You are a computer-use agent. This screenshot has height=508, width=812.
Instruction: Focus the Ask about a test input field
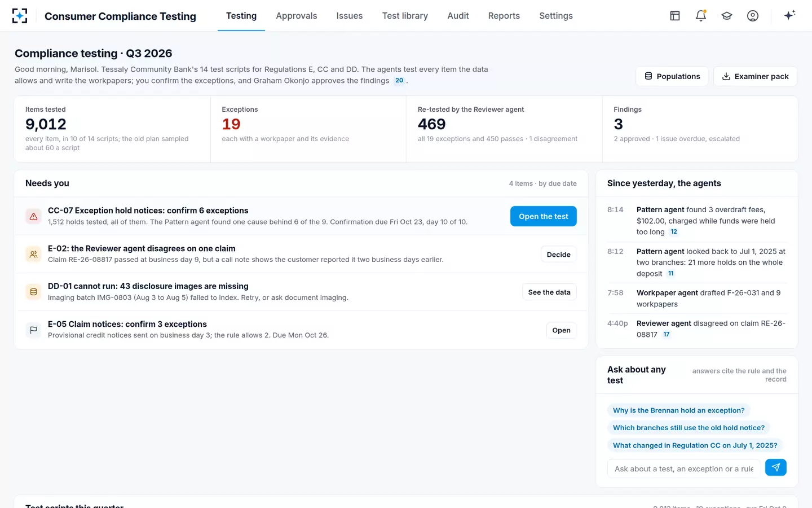point(684,468)
